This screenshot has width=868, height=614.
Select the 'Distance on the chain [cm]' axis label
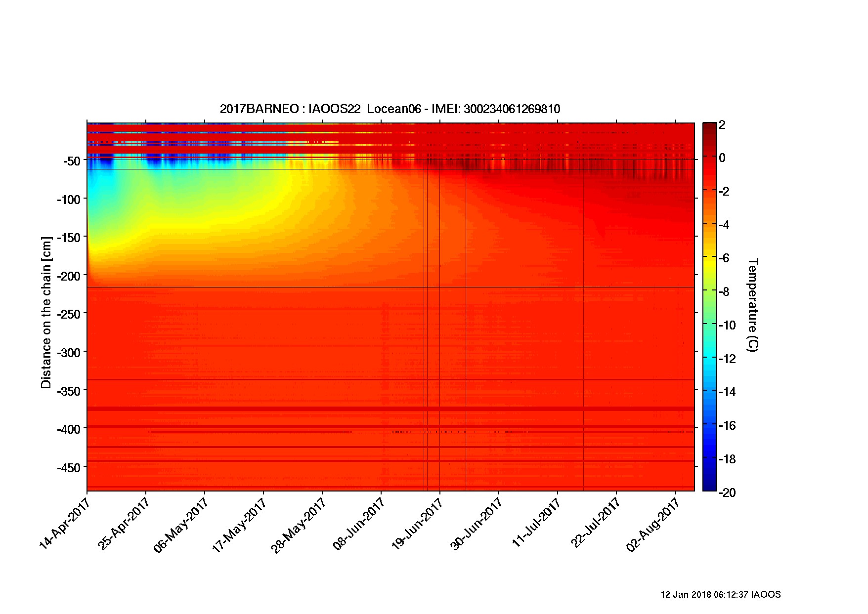pos(46,312)
